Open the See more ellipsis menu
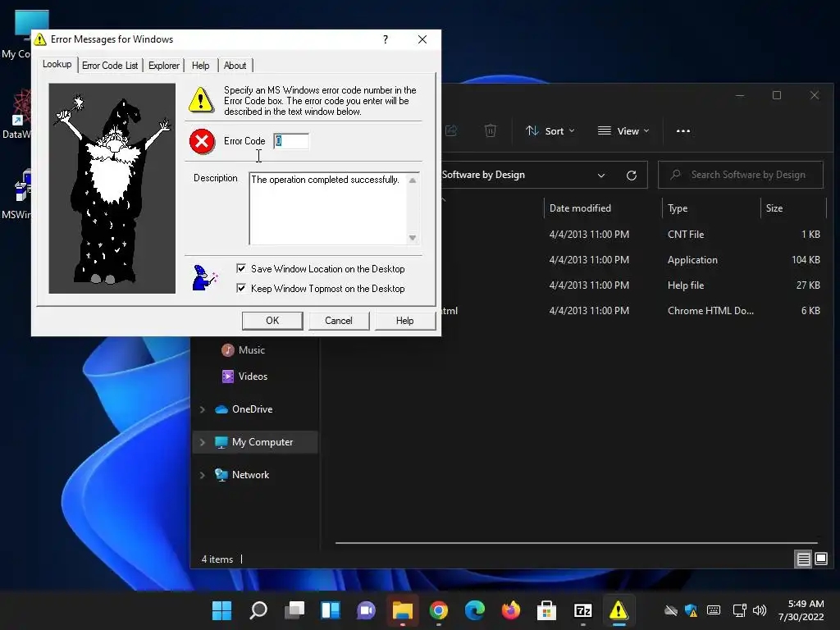This screenshot has height=630, width=840. pyautogui.click(x=683, y=130)
